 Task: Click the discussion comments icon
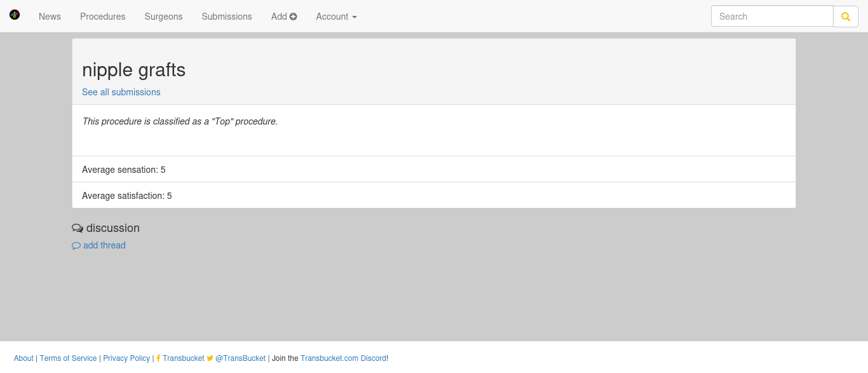tap(78, 228)
